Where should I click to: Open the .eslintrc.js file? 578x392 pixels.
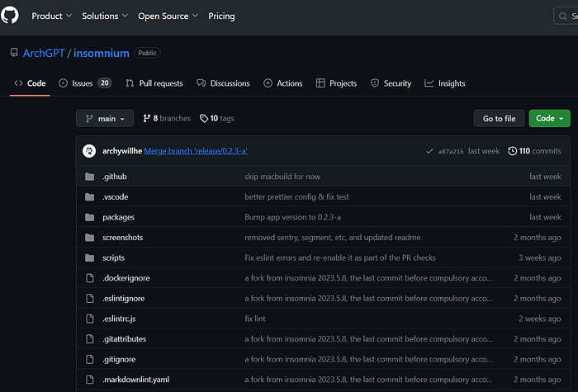pyautogui.click(x=119, y=319)
